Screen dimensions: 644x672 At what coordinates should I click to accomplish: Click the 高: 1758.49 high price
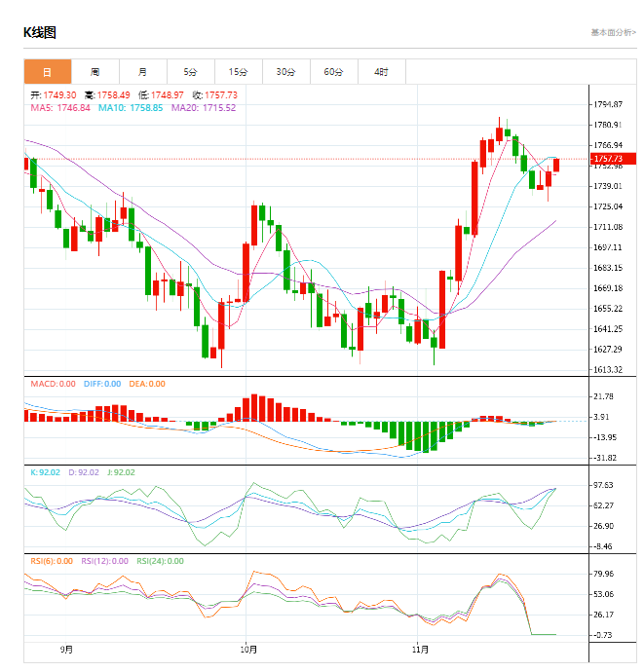[x=107, y=95]
